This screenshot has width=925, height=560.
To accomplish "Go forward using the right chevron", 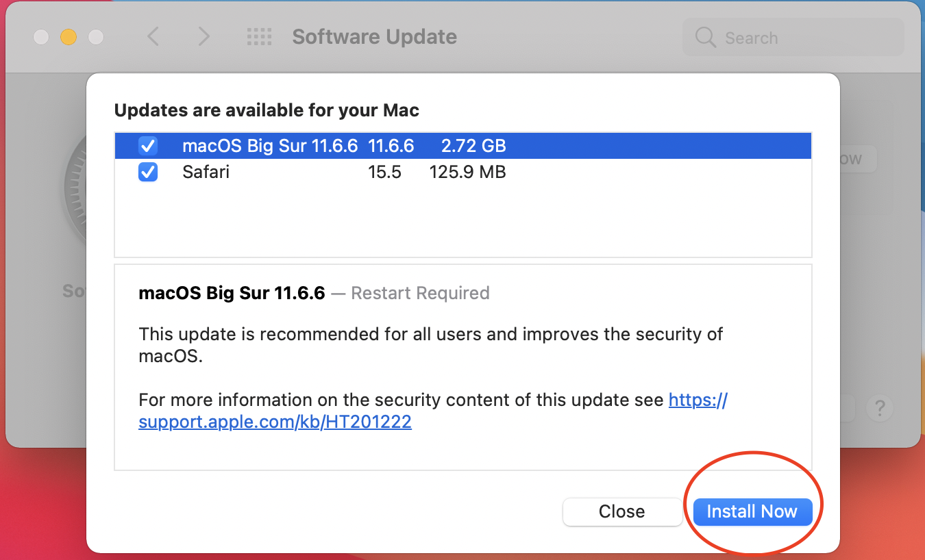I will point(203,36).
